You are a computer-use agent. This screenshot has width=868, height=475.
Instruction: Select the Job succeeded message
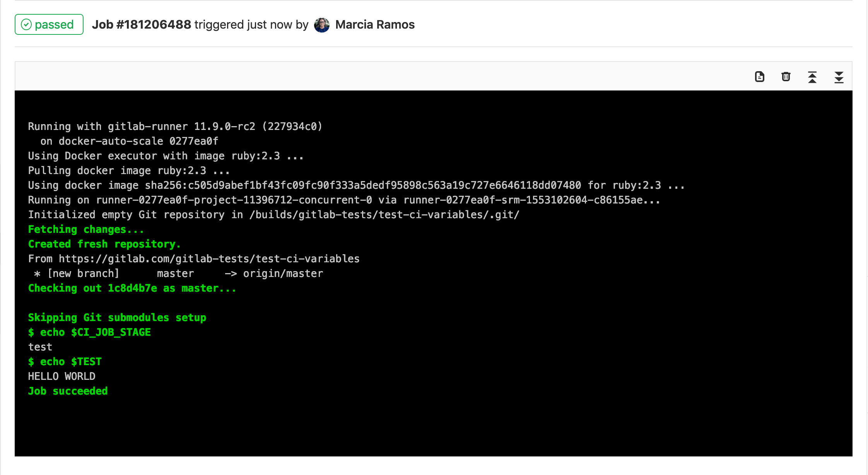tap(68, 391)
